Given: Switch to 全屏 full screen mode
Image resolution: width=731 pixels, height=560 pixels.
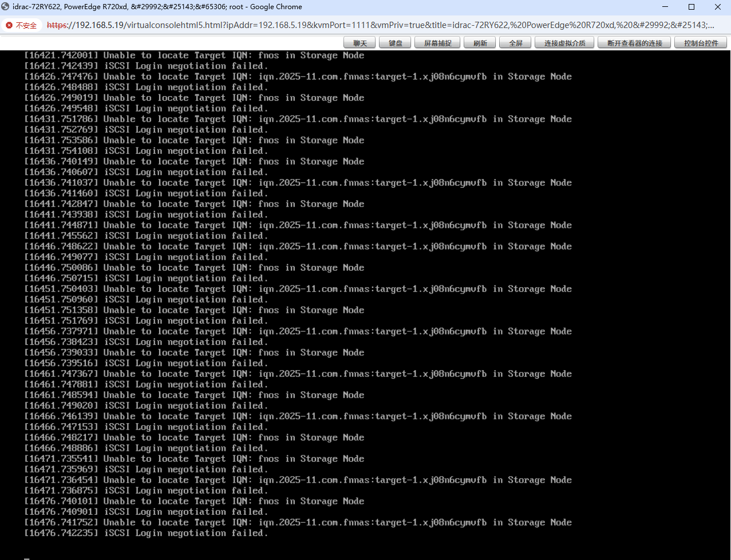Looking at the screenshot, I should pyautogui.click(x=516, y=43).
